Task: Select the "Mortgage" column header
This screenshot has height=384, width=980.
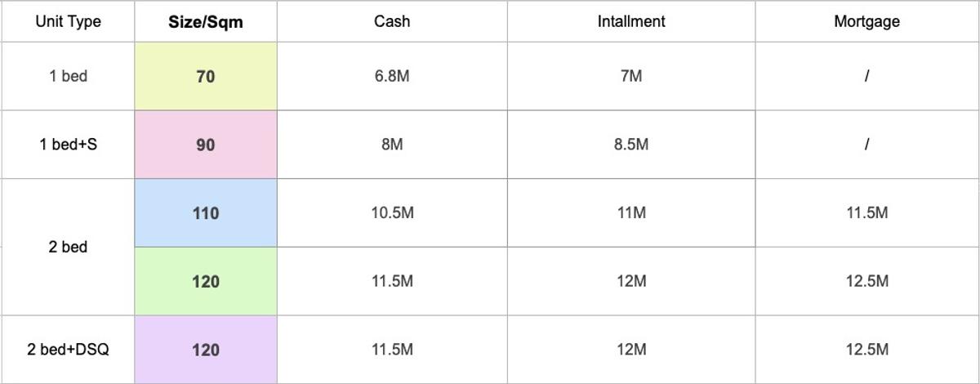Action: point(866,22)
